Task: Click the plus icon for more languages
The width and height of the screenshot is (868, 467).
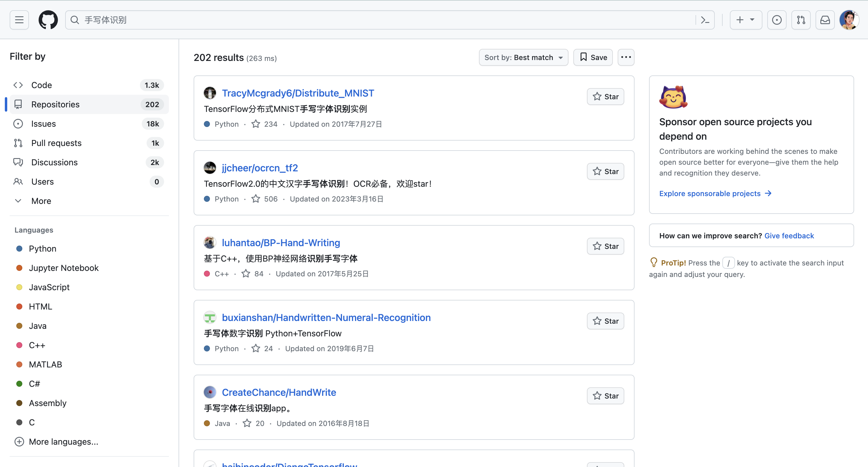Action: click(19, 441)
